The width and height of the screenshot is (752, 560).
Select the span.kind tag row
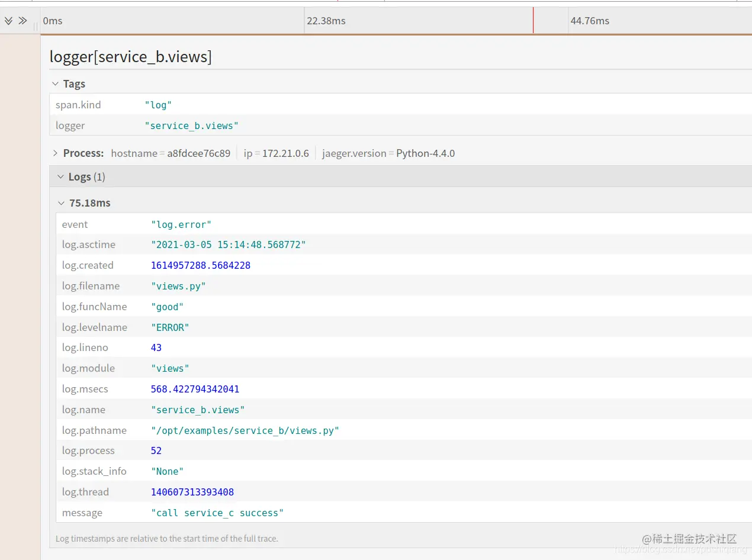[401, 105]
